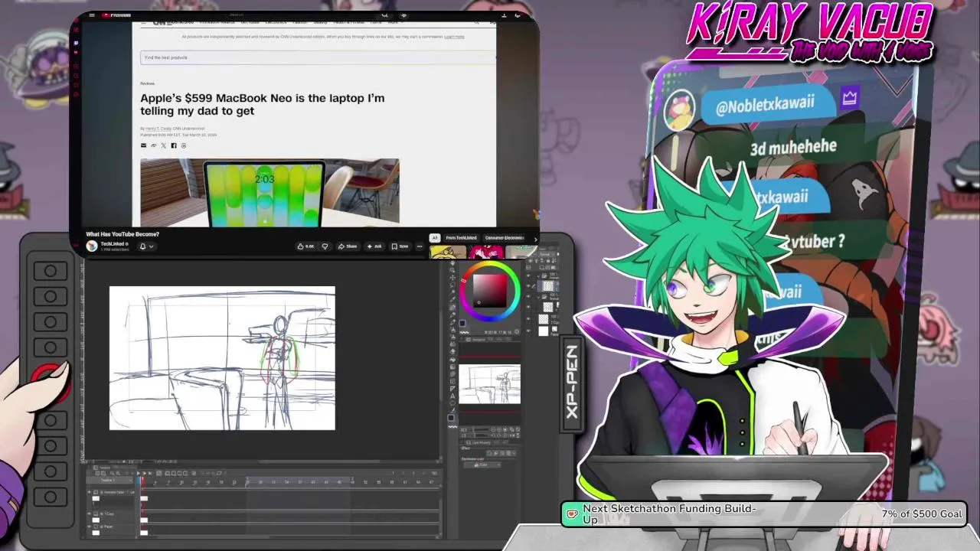
Task: Open the Timeline 1 name dropdown
Action: point(109,480)
